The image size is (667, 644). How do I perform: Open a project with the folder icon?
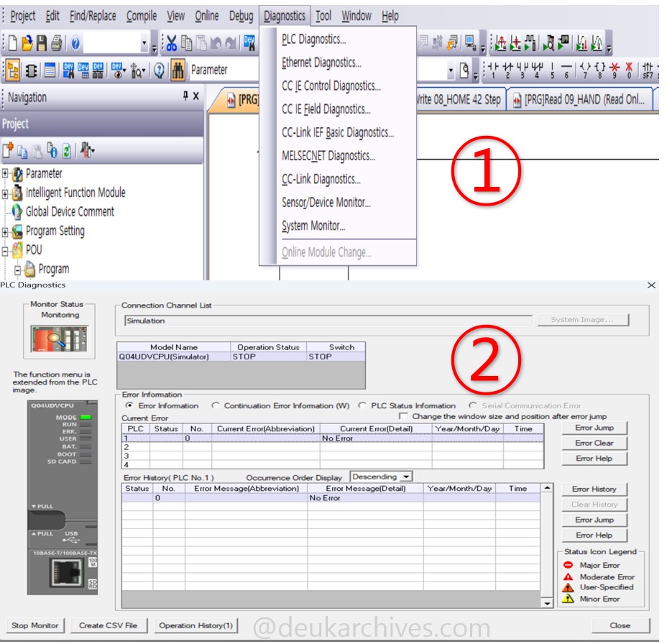coord(27,43)
